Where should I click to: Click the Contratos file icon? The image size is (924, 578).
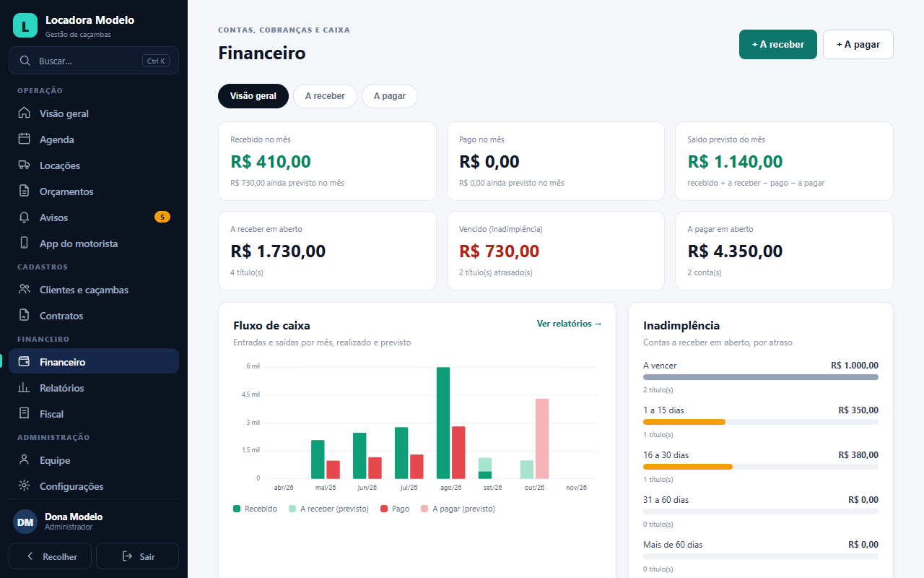tap(25, 316)
